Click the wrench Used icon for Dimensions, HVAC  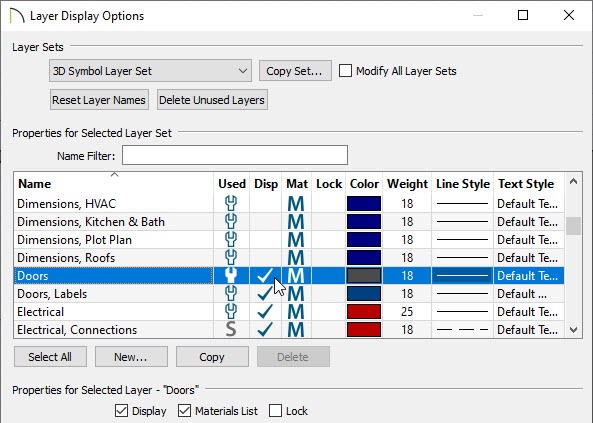(231, 204)
